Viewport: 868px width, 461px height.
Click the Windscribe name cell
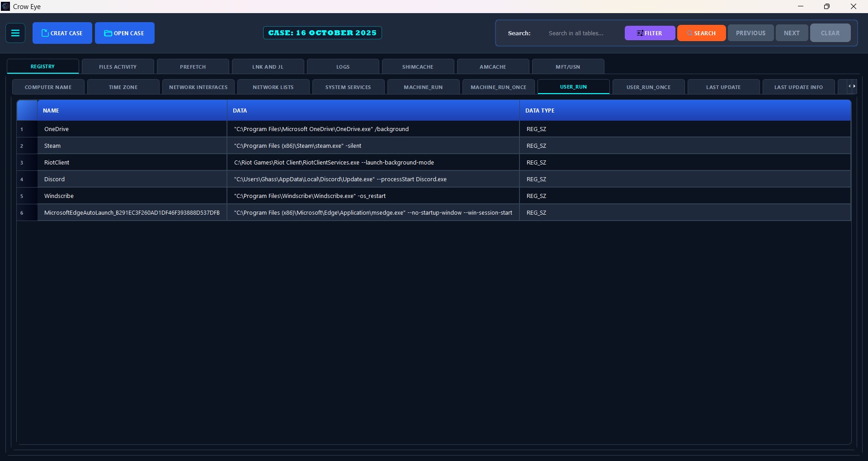pos(132,196)
